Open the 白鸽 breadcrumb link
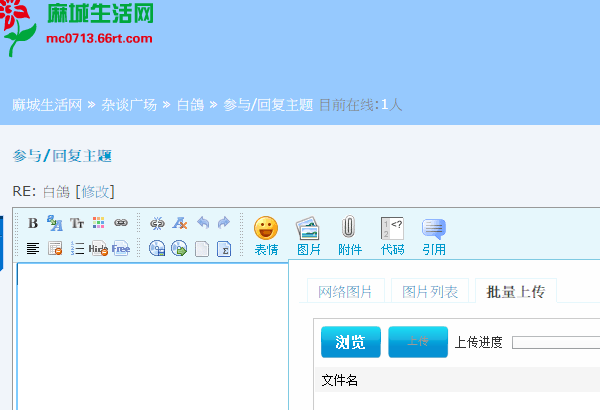 pyautogui.click(x=190, y=105)
